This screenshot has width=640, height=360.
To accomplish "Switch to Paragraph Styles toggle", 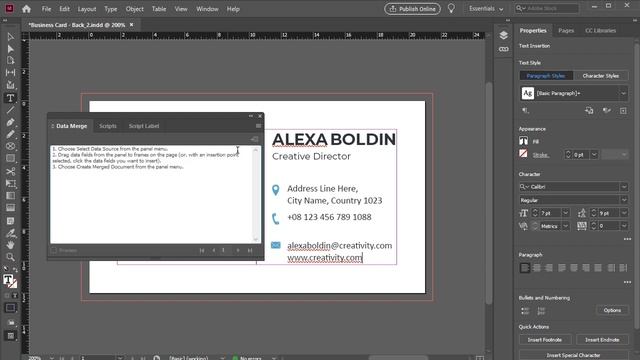I will 546,76.
